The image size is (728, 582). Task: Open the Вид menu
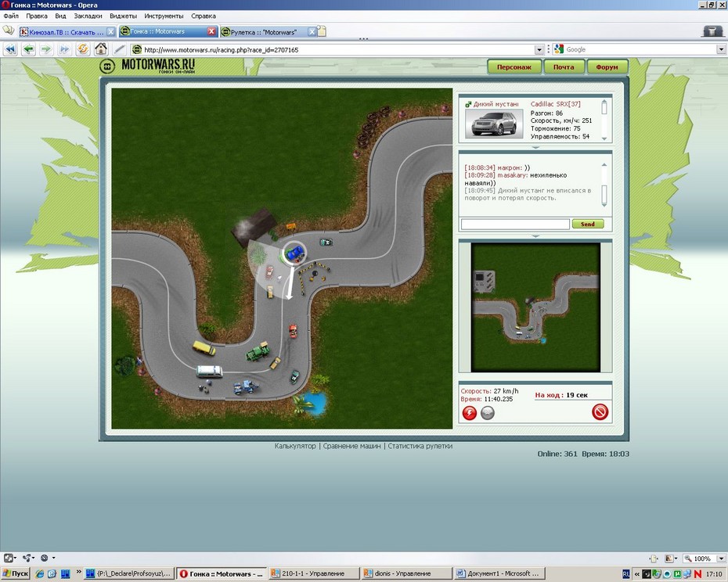(x=60, y=16)
